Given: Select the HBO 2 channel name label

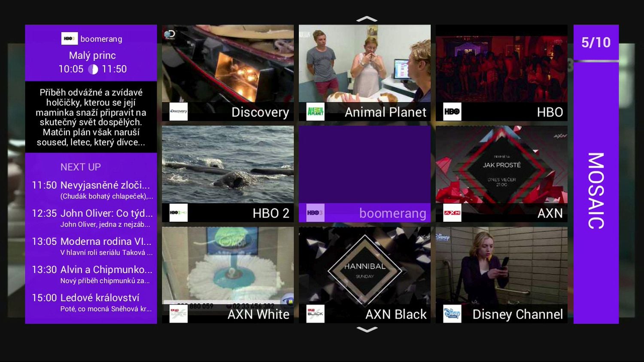Looking at the screenshot, I should click(x=271, y=213).
